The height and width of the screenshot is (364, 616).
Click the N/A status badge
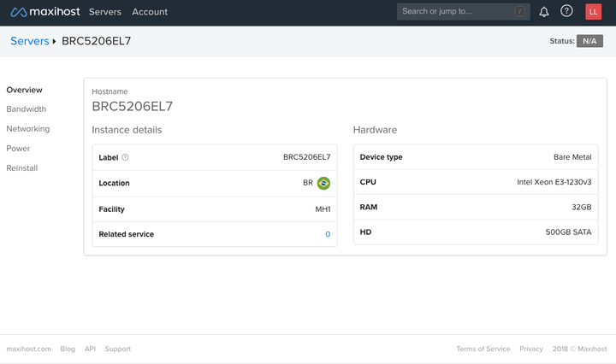(589, 41)
